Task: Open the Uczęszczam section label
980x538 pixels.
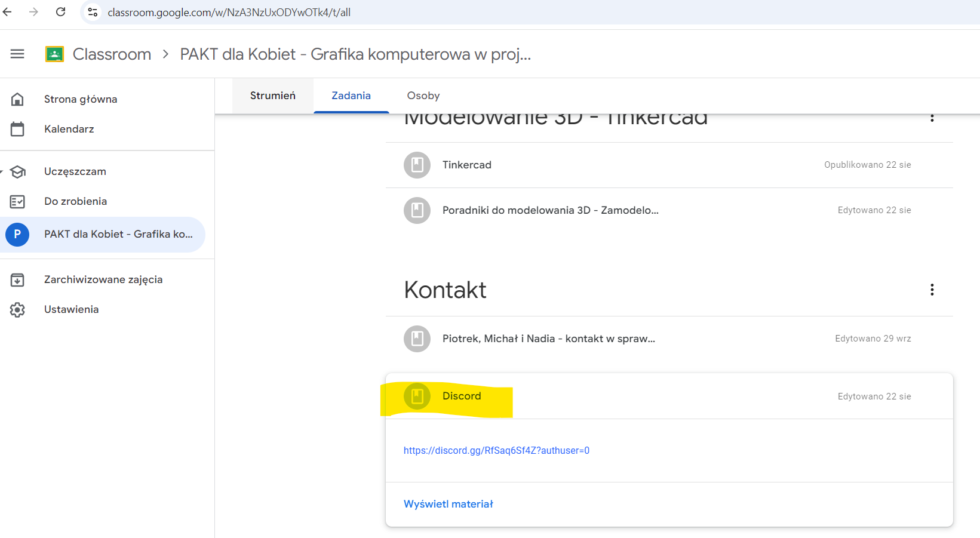Action: (75, 171)
